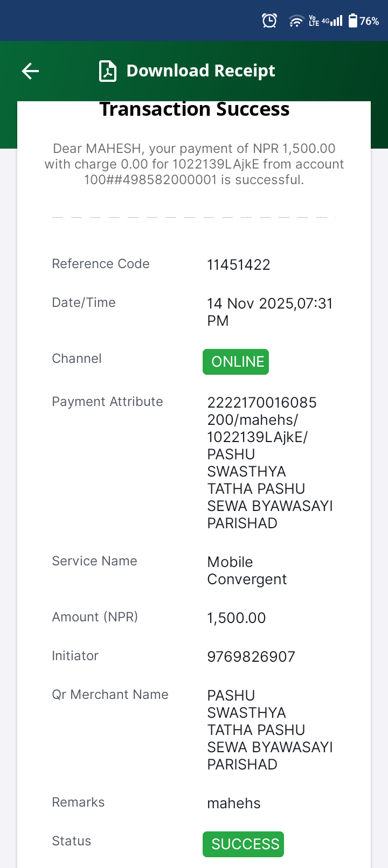Tap the Wi-Fi status icon
The height and width of the screenshot is (868, 388).
click(x=296, y=21)
